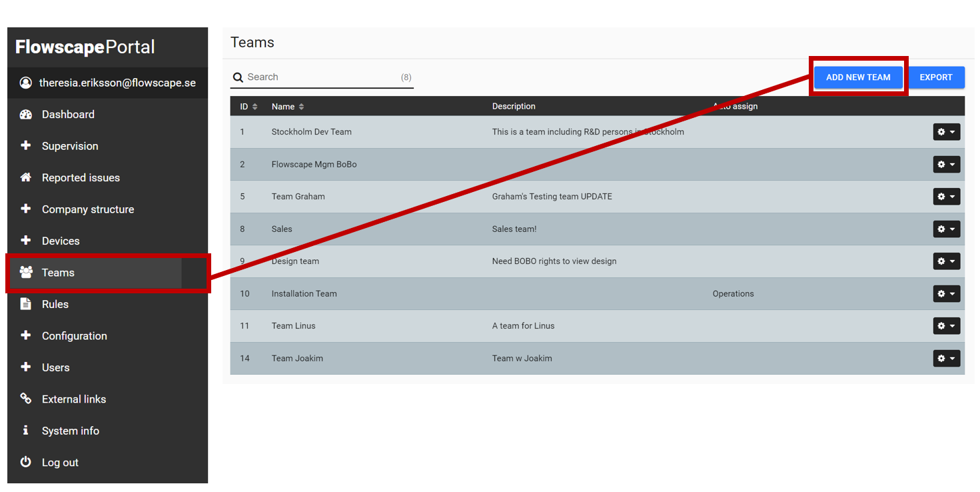Screen dimensions: 980x492
Task: Click 'Need BOBO rights to view design' text
Action: [554, 261]
